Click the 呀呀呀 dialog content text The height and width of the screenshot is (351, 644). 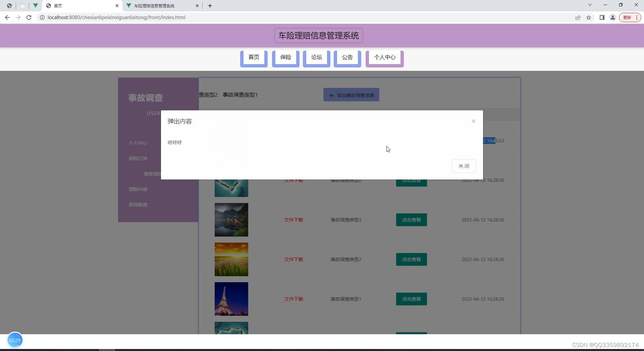click(x=175, y=143)
